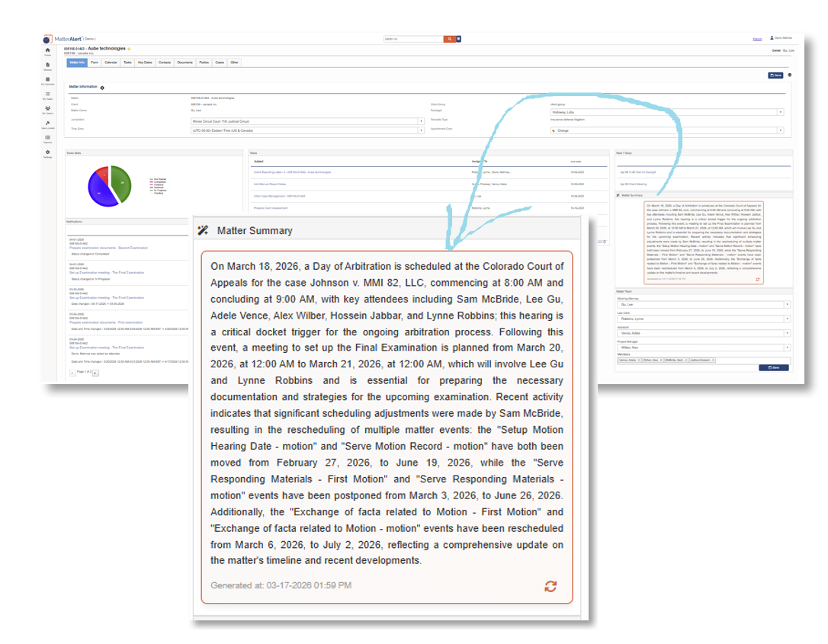Remove Wilber, Alex from Members
The height and width of the screenshot is (644, 828).
[661, 360]
